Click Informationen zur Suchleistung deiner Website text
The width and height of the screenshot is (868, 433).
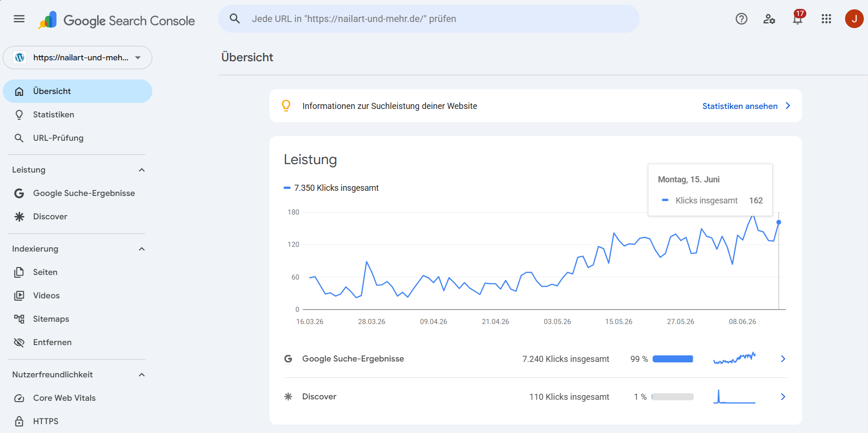[390, 106]
